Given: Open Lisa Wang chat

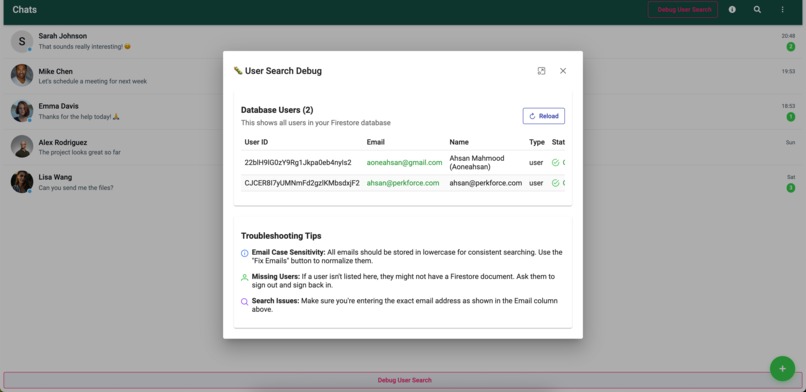Looking at the screenshot, I should [x=402, y=182].
